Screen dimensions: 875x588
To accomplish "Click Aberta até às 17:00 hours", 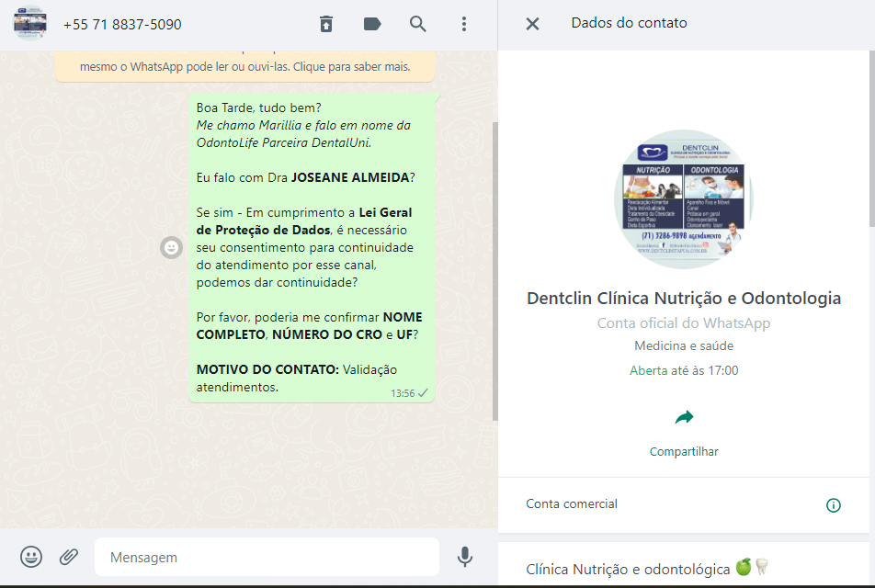I will [x=684, y=370].
